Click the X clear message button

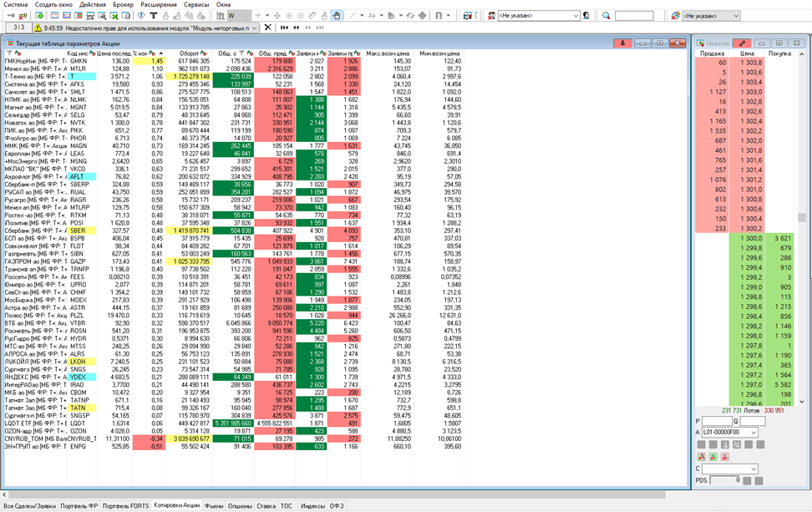[x=267, y=28]
